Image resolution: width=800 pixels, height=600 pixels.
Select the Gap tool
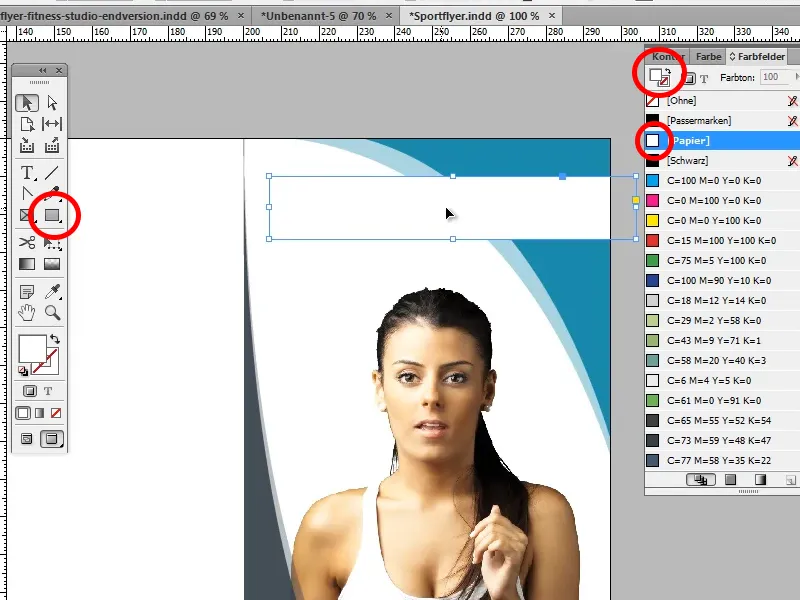click(x=52, y=124)
